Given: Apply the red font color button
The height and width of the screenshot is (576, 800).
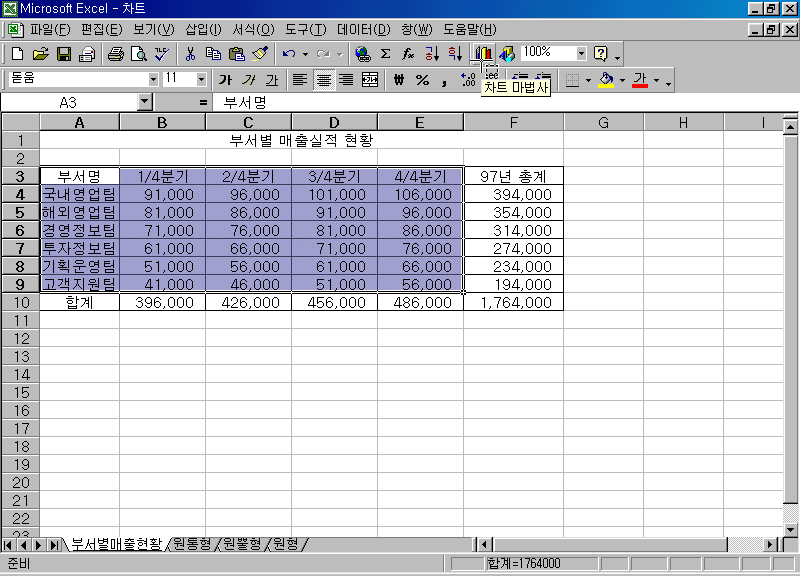Looking at the screenshot, I should pos(640,80).
